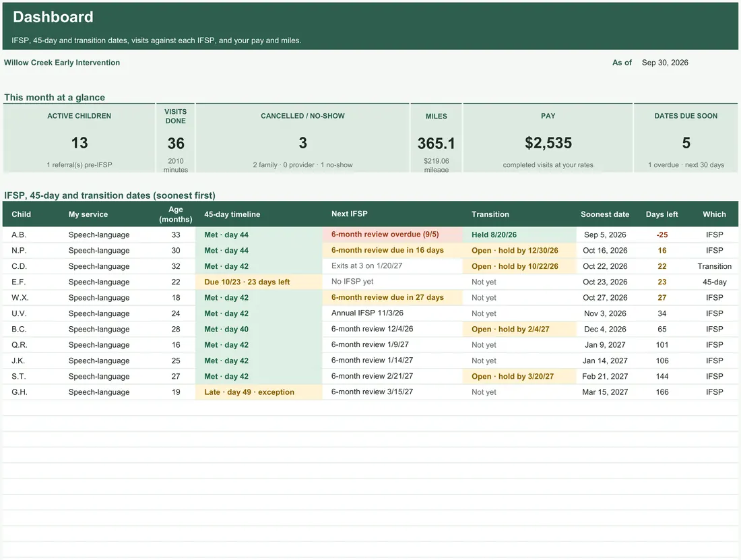Select child cell 'S.T.'

pyautogui.click(x=18, y=376)
